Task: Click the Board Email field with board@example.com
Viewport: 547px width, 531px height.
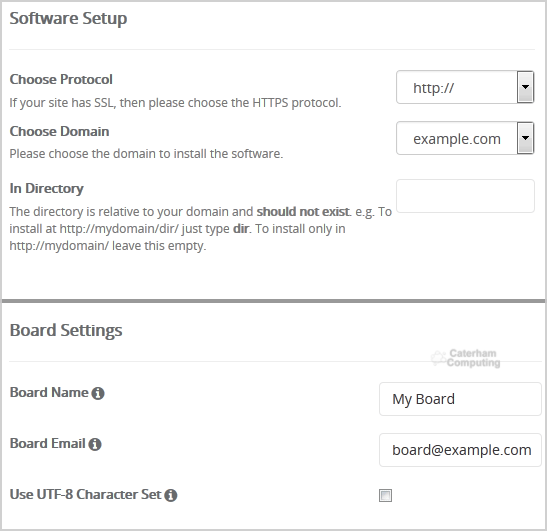Action: 460,450
